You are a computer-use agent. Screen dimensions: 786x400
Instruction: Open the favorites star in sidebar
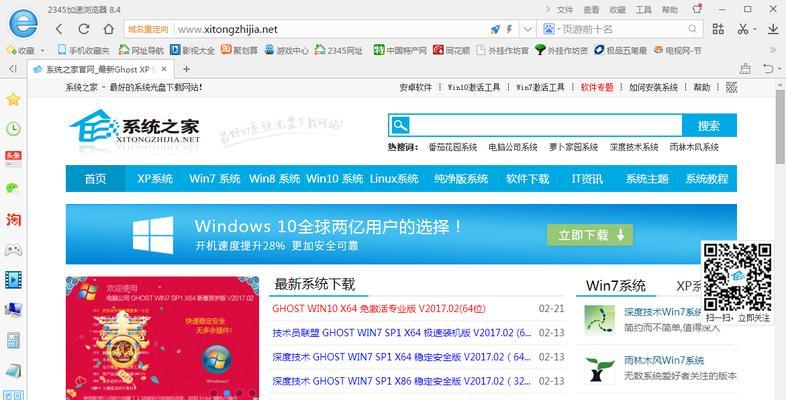tap(13, 99)
